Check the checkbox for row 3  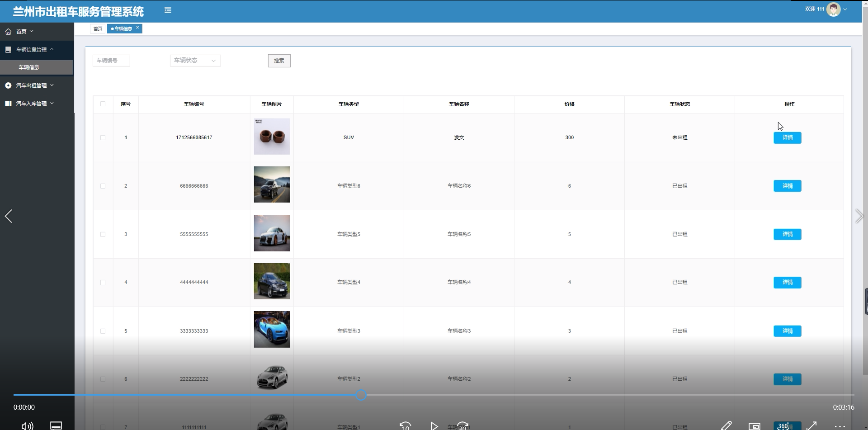(x=103, y=234)
